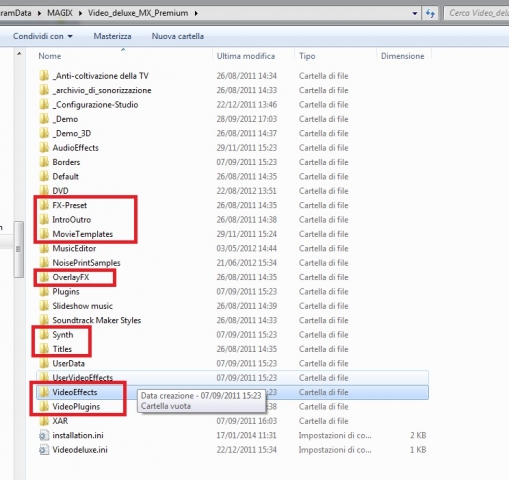509x480 pixels.
Task: Expand the arrow after MAGIX in the path
Action: point(80,13)
